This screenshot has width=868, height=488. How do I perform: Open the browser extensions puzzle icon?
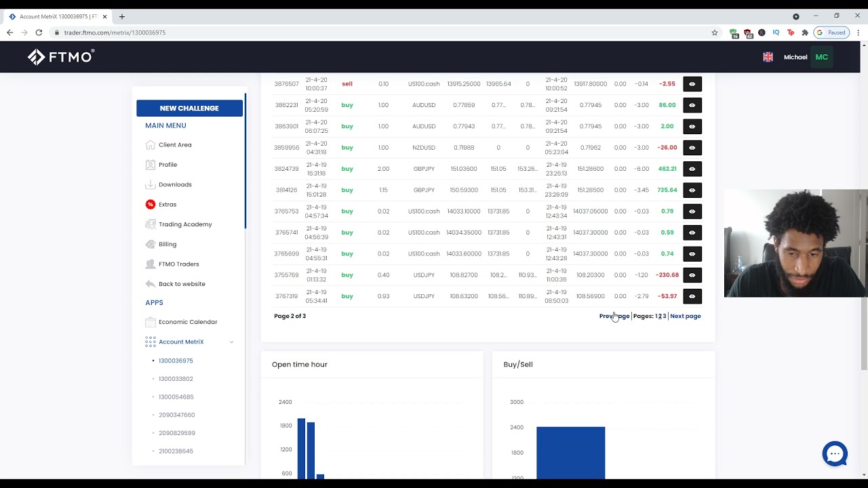click(805, 33)
